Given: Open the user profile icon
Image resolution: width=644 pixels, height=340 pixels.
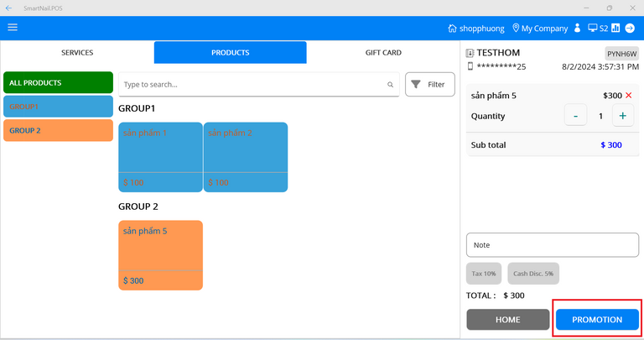Looking at the screenshot, I should [577, 29].
